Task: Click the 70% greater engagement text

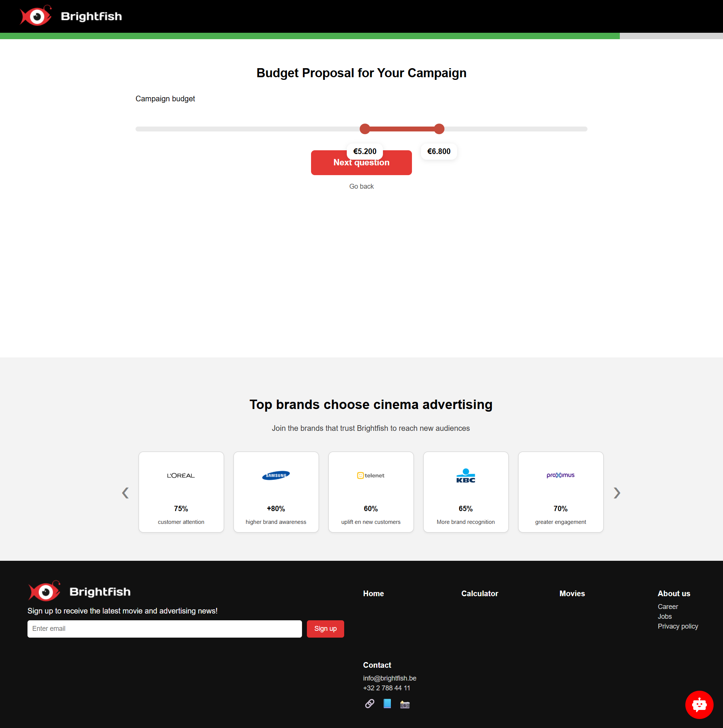Action: click(x=561, y=515)
